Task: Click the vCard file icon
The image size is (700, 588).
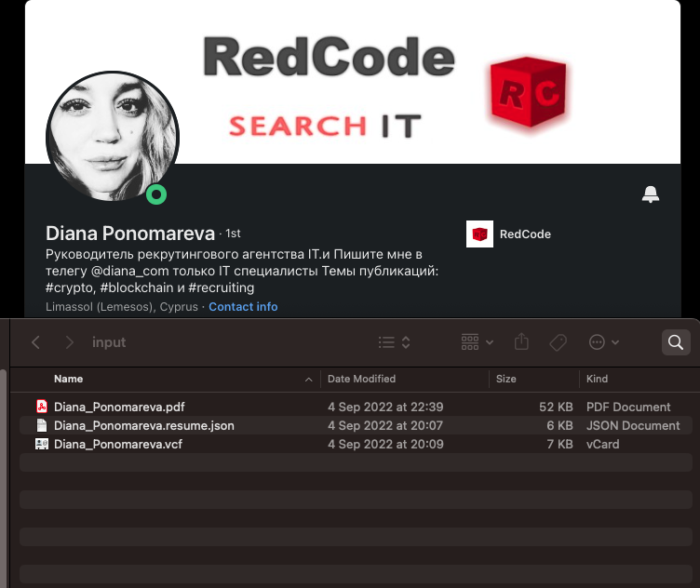Action: [42, 444]
